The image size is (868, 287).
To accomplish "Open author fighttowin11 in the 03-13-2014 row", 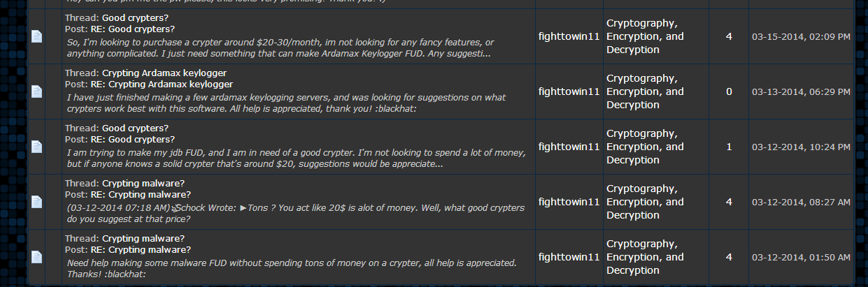I will 569,91.
